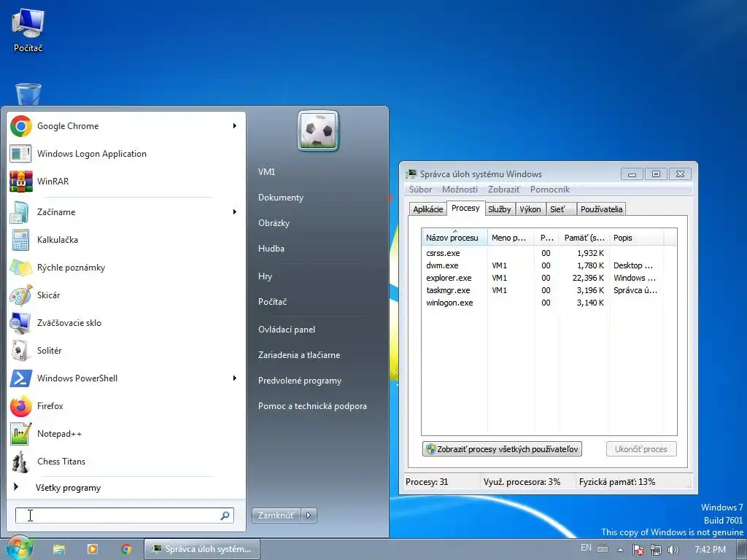747x560 pixels.
Task: Click Zobraziť procesy všetkých používateľov button
Action: click(x=502, y=449)
